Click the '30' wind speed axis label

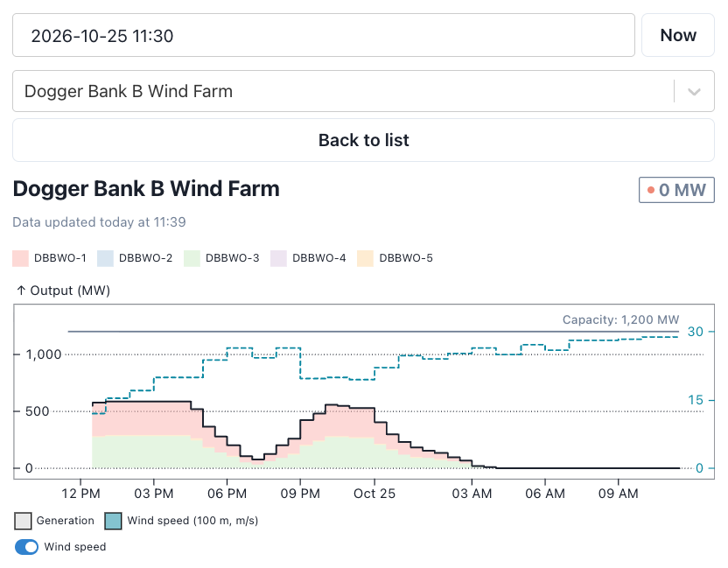[696, 332]
